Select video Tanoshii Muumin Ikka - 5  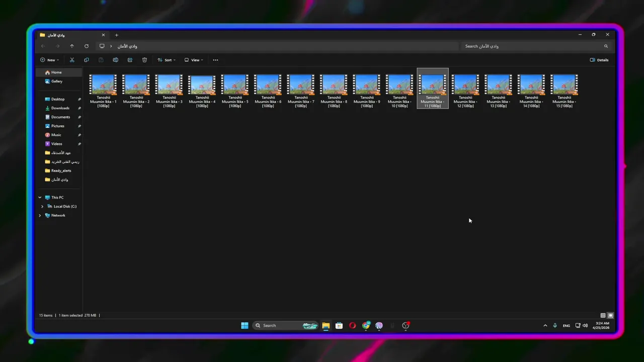point(235,89)
